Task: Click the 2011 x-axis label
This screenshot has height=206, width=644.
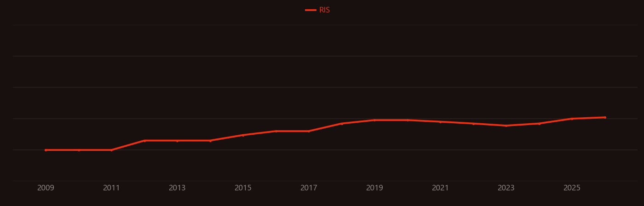Action: tap(111, 188)
